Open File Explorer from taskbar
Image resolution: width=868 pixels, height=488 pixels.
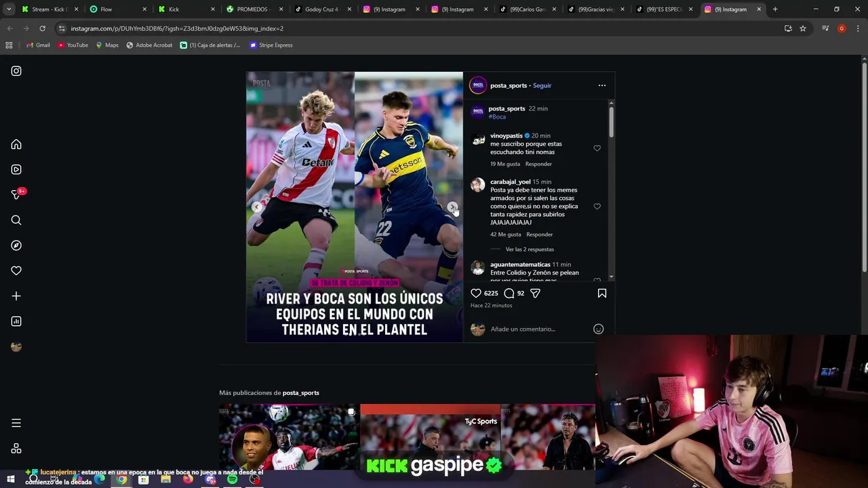[165, 480]
